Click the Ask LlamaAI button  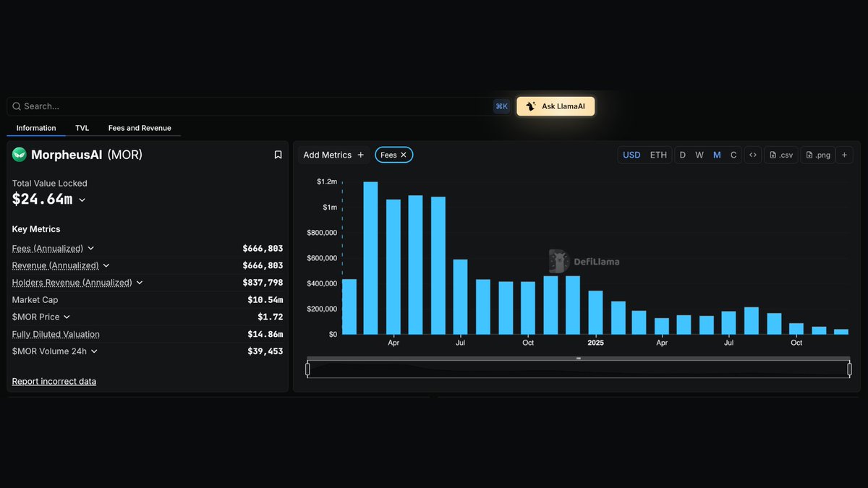point(556,106)
